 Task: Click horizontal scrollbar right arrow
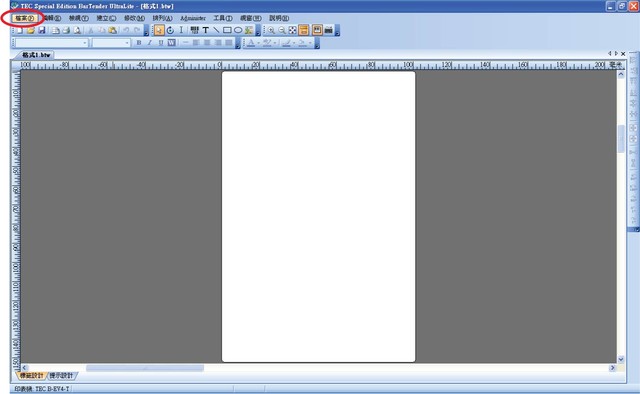click(612, 368)
